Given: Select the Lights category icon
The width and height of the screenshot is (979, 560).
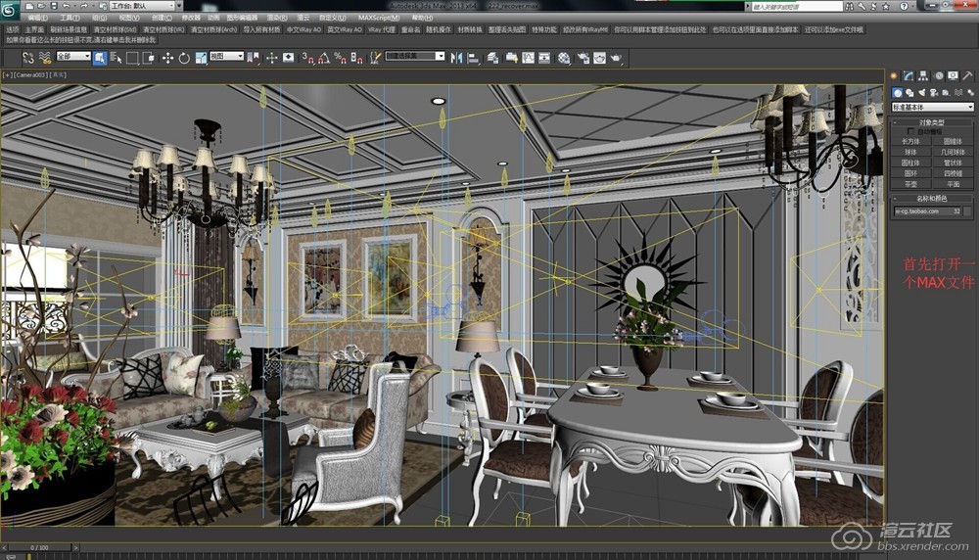Looking at the screenshot, I should tap(921, 92).
